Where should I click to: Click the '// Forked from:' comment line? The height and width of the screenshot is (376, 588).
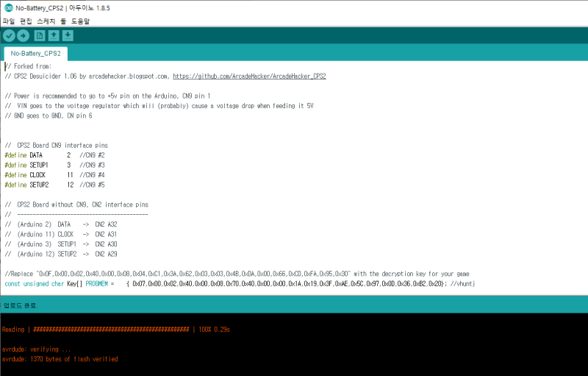28,66
